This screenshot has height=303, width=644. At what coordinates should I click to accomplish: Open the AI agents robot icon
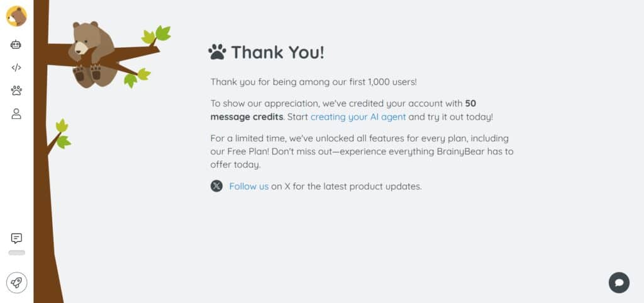click(x=16, y=45)
